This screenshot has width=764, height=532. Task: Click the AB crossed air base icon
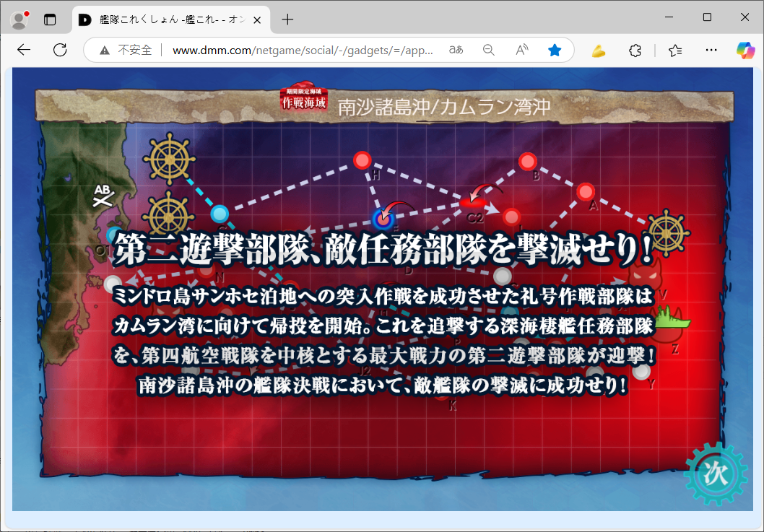tap(103, 196)
